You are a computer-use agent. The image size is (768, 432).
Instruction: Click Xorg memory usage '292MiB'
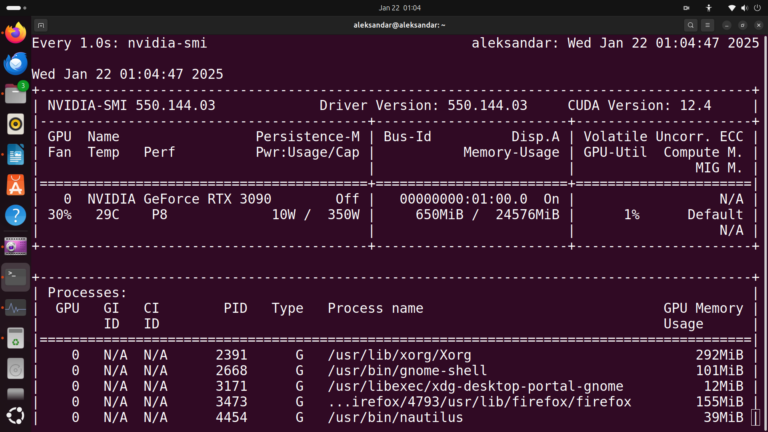point(719,355)
